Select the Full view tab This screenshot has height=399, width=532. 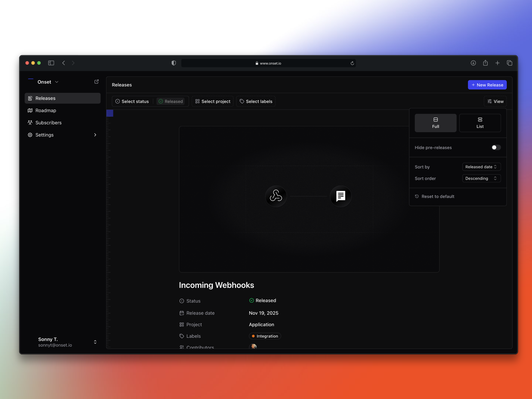435,123
